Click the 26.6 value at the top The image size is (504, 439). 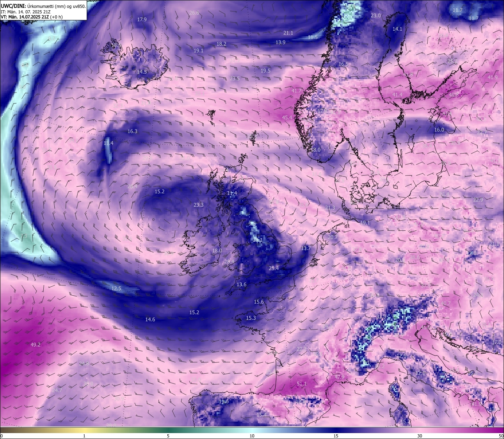point(194,13)
